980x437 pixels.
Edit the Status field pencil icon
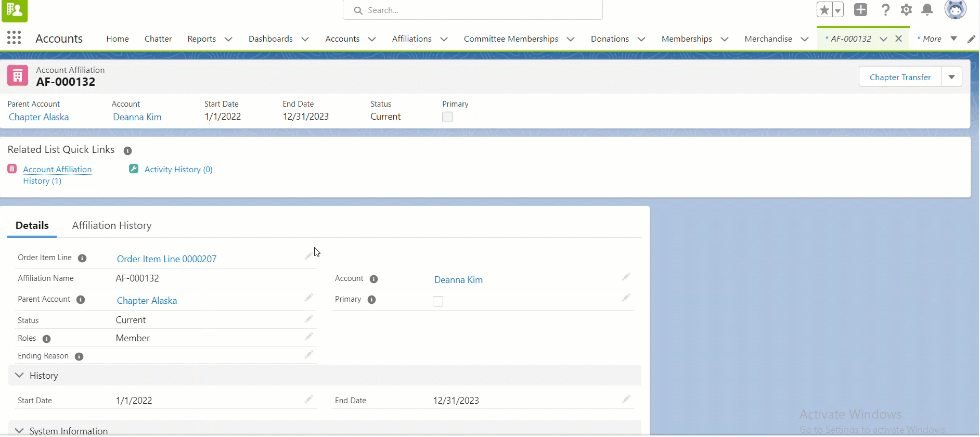pyautogui.click(x=309, y=319)
